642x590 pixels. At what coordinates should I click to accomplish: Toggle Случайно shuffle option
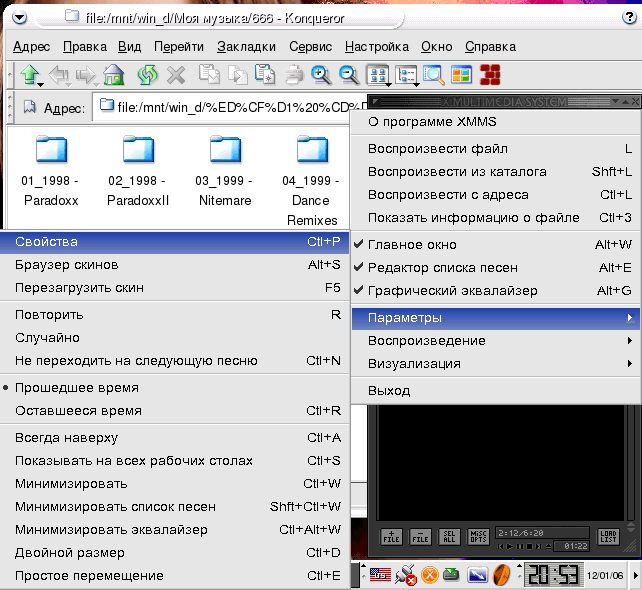pyautogui.click(x=174, y=337)
